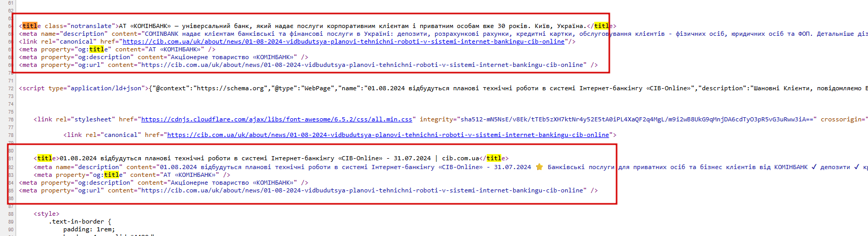This screenshot has height=236, width=868.
Task: Click the class="notranslate" attribute text
Action: point(80,26)
